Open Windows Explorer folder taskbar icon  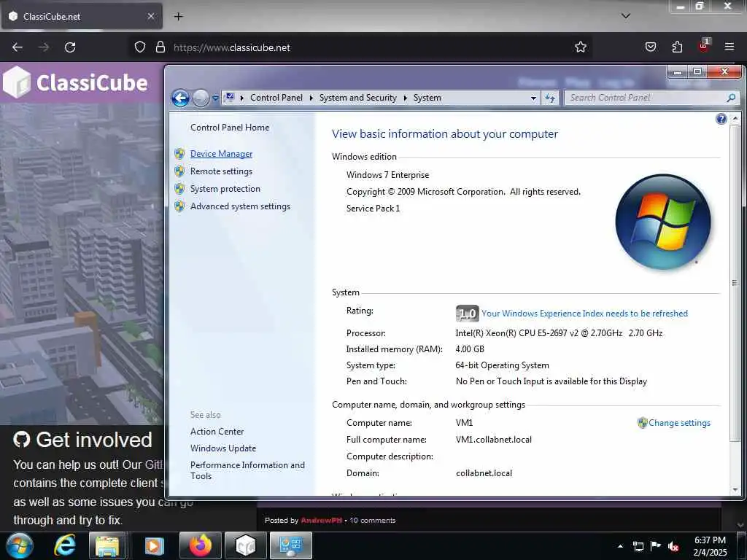(x=107, y=545)
